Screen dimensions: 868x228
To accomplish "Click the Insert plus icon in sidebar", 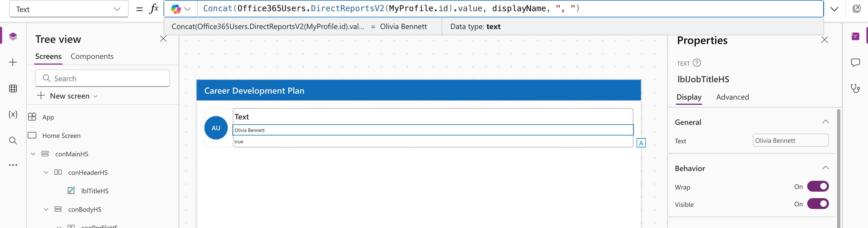I will pos(13,62).
